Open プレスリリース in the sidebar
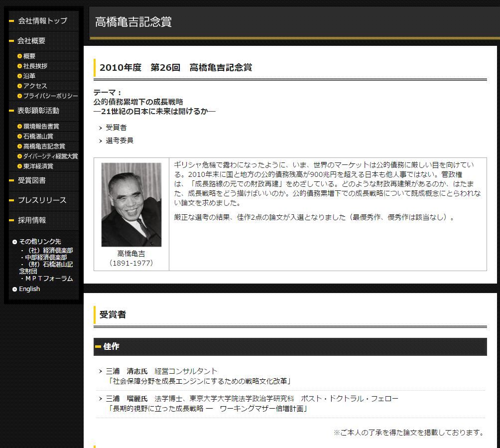This screenshot has width=500, height=448. point(42,200)
